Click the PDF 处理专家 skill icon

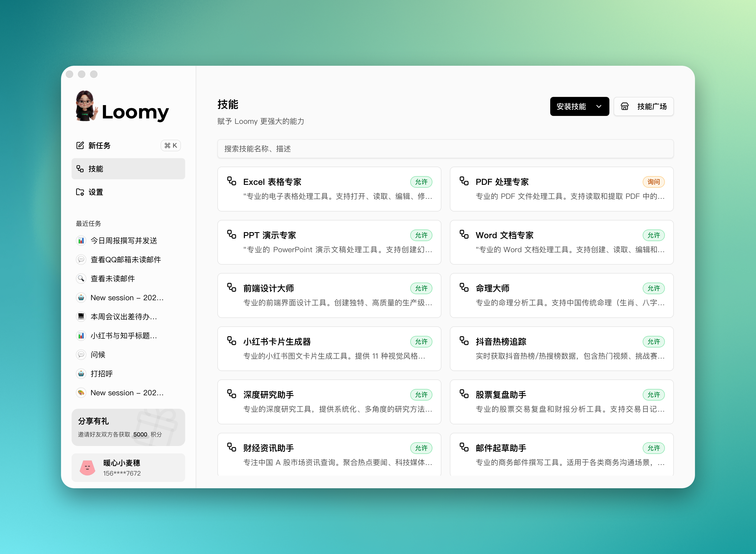[464, 181]
